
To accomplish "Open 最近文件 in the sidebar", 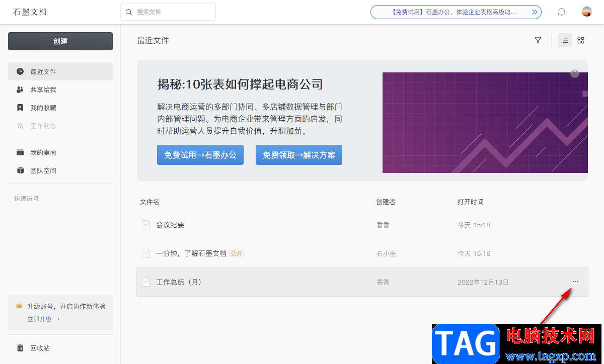I will click(x=60, y=71).
